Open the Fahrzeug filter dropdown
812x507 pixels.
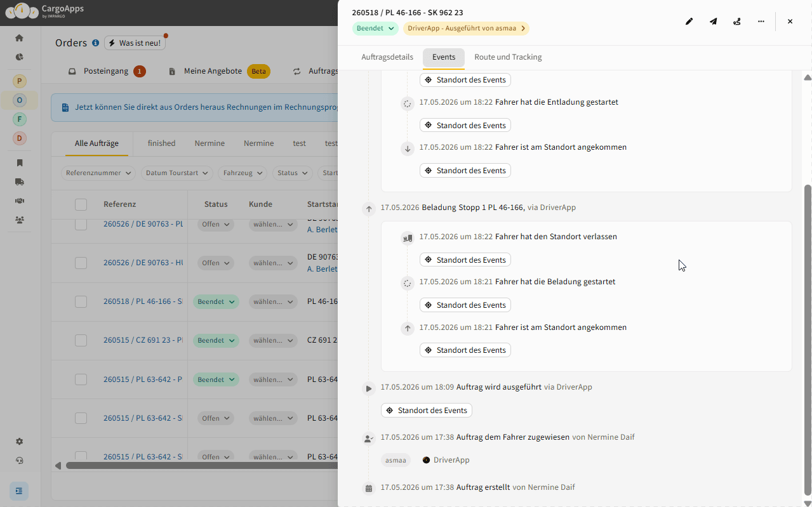pyautogui.click(x=243, y=173)
